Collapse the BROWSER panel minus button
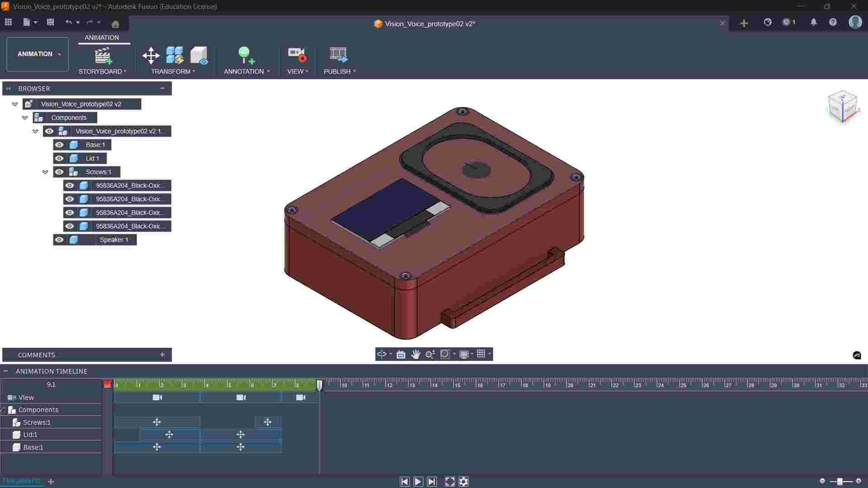868x488 pixels. click(162, 88)
